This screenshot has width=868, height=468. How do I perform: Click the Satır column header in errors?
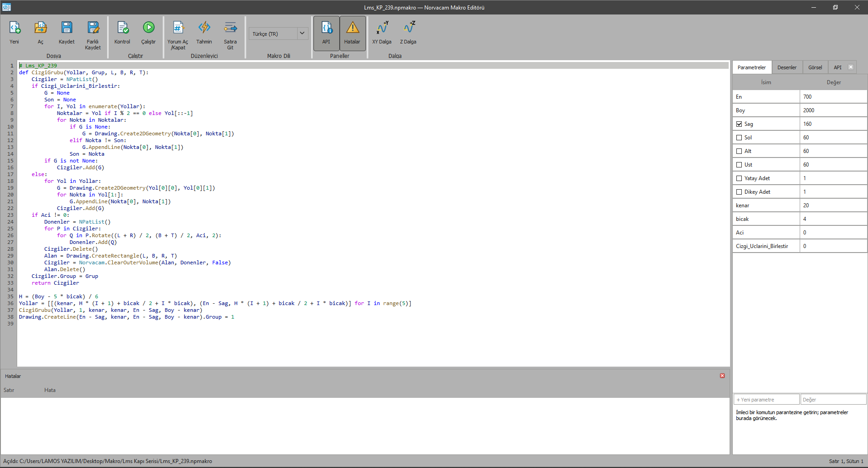coord(9,390)
